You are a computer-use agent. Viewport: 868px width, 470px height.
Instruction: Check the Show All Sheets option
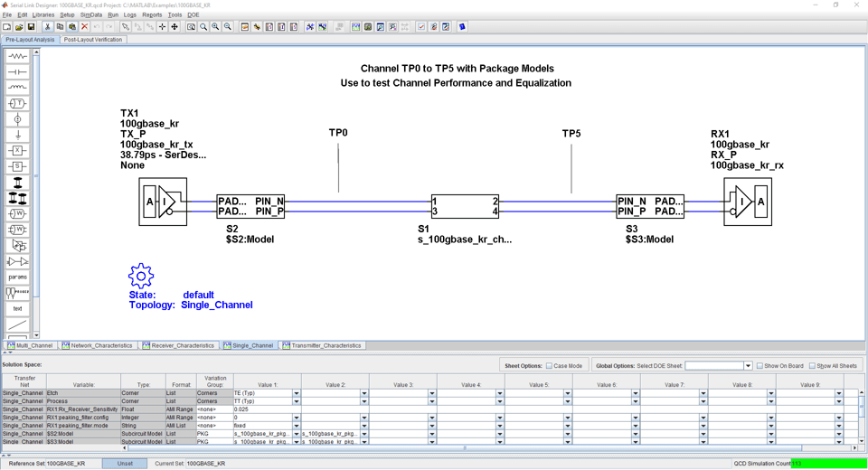tap(812, 366)
